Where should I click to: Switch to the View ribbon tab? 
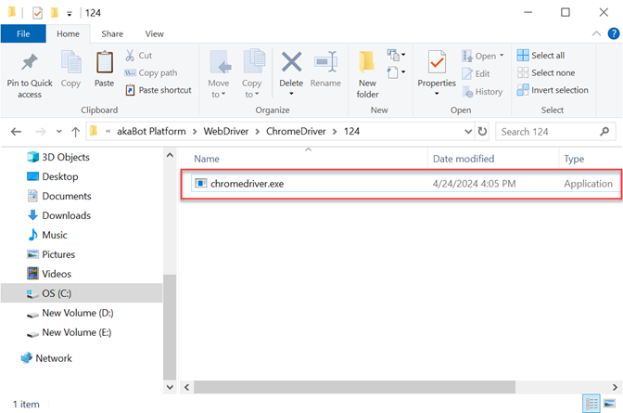[x=154, y=34]
